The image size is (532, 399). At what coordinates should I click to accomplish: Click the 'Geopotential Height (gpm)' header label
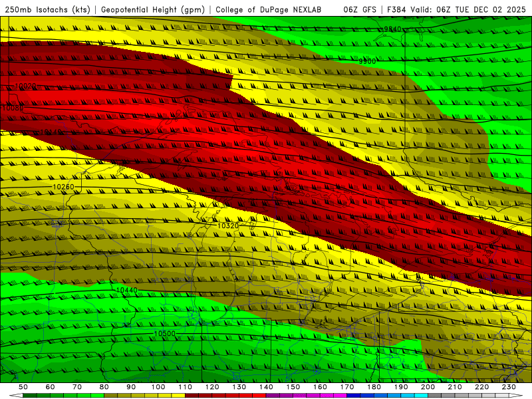pos(153,9)
